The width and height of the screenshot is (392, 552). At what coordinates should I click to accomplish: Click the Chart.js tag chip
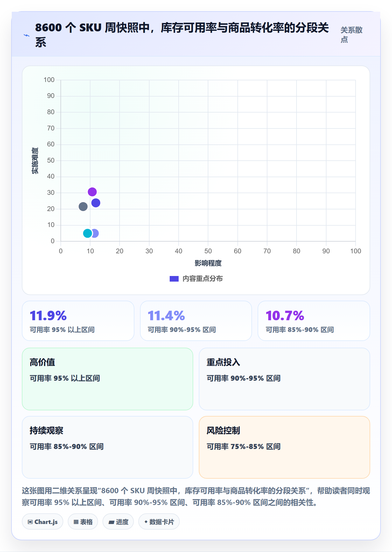[43, 521]
